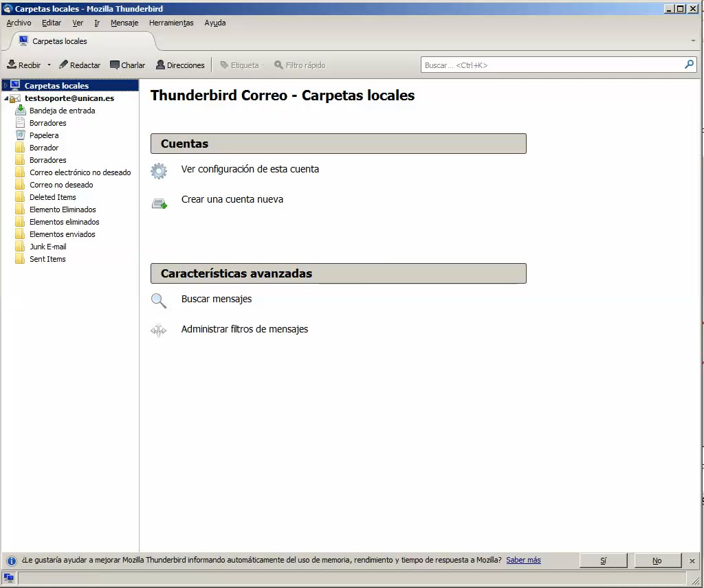Click the Elemento Eliminados folder icon
The height and width of the screenshot is (588, 704).
pos(20,210)
